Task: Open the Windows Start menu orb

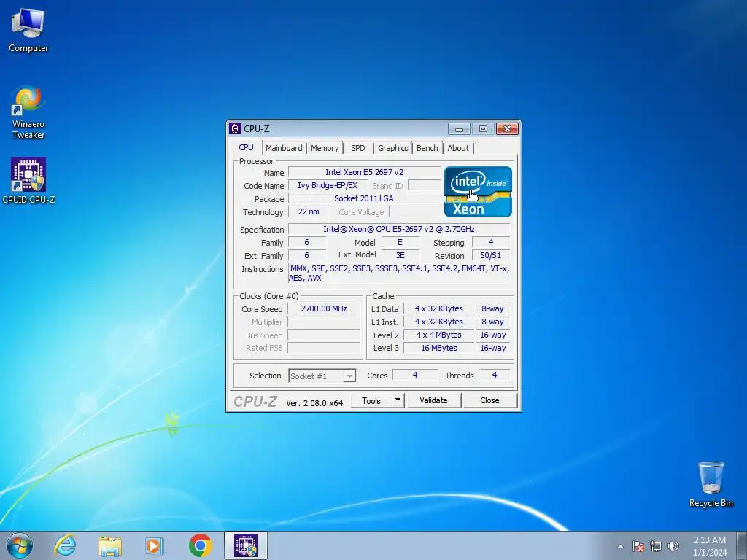Action: [20, 545]
